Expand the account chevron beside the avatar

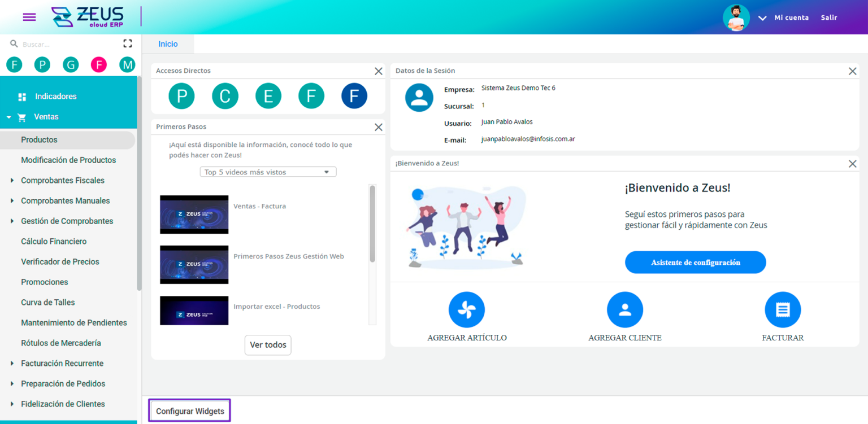click(762, 18)
